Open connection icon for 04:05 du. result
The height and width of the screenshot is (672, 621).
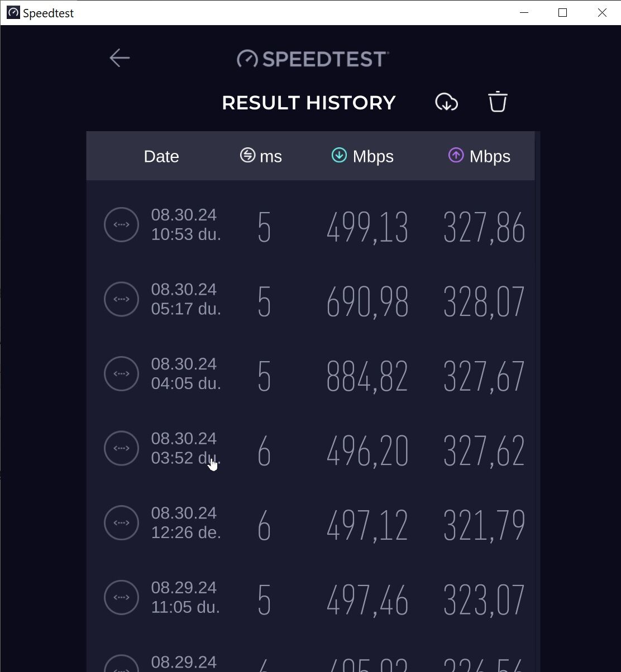121,373
